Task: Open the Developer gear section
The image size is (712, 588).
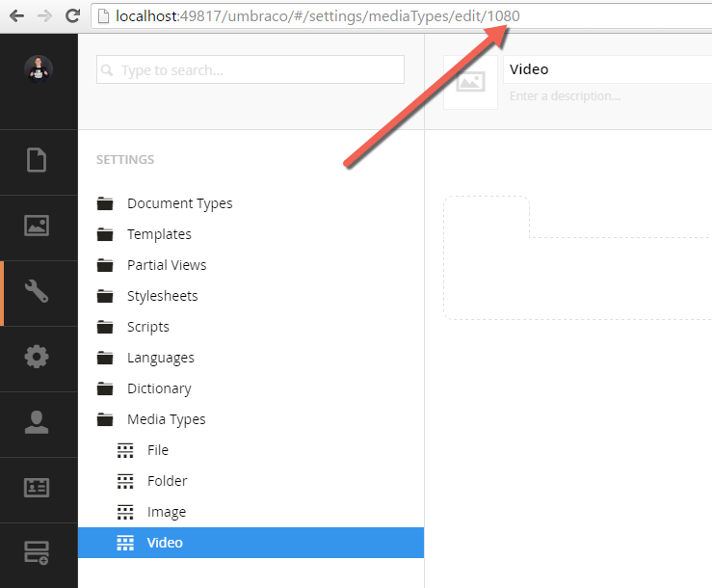Action: pyautogui.click(x=37, y=357)
